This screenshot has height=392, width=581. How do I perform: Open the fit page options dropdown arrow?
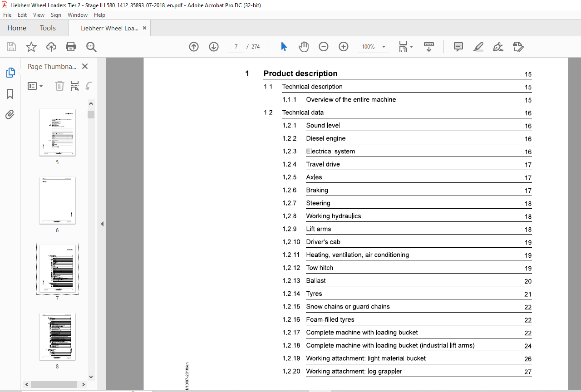click(x=411, y=47)
